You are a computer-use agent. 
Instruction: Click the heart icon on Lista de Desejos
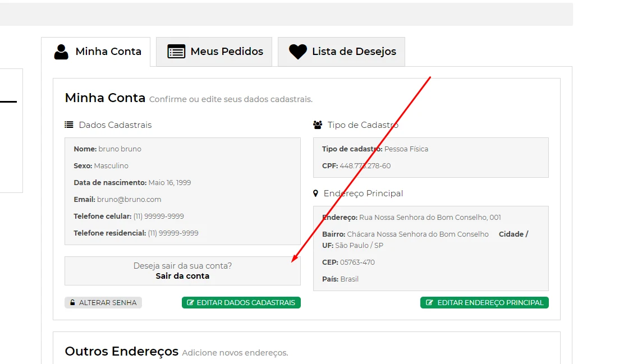click(297, 52)
